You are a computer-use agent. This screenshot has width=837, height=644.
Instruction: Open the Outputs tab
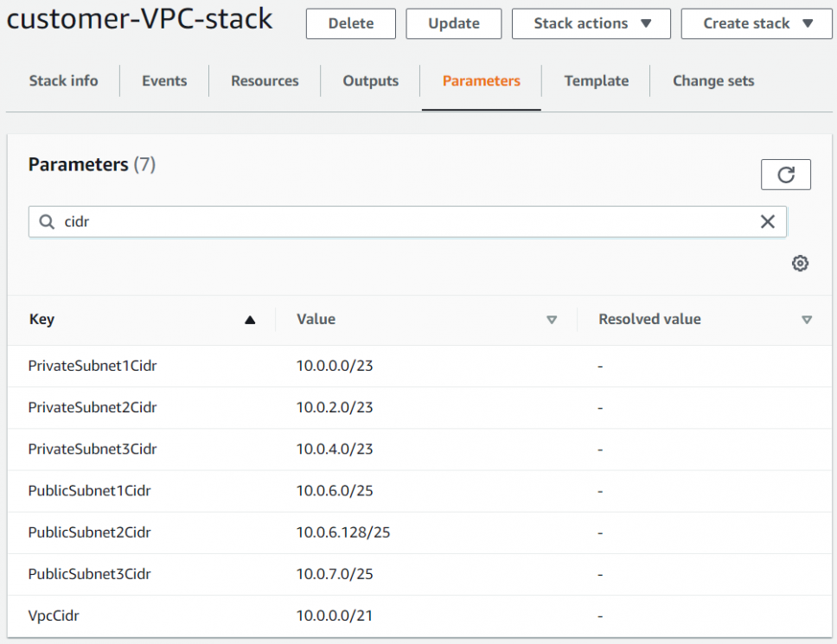[370, 80]
